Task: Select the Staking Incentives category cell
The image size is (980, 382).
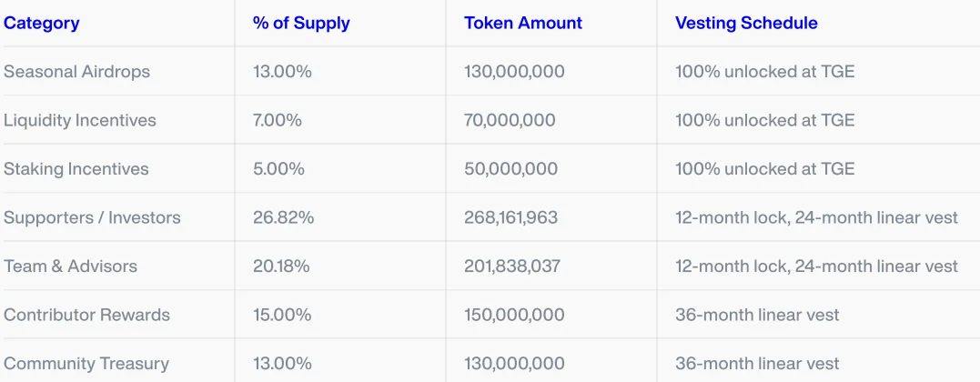Action: [76, 169]
